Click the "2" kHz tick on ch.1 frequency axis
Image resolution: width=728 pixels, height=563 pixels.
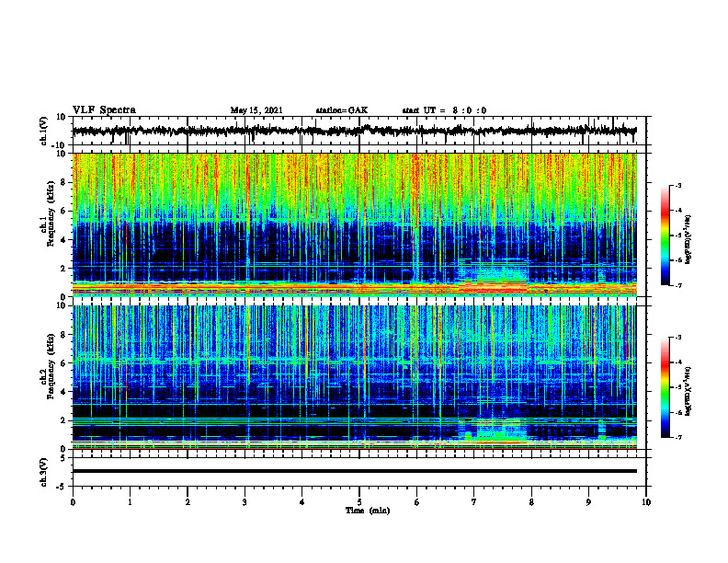(x=65, y=269)
